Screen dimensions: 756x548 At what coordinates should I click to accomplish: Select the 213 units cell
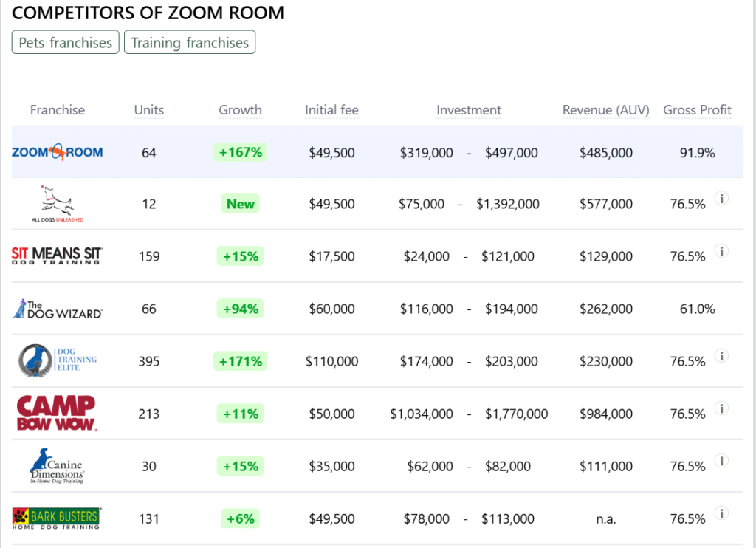click(x=149, y=414)
